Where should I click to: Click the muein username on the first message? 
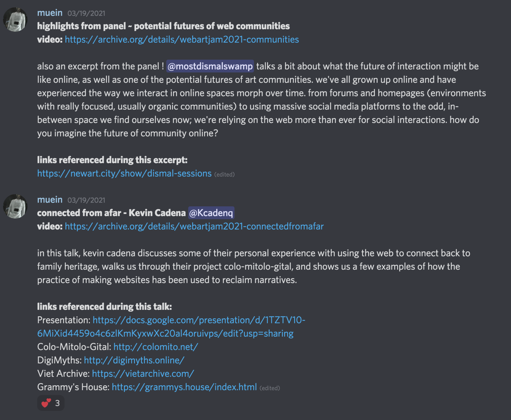pos(50,13)
